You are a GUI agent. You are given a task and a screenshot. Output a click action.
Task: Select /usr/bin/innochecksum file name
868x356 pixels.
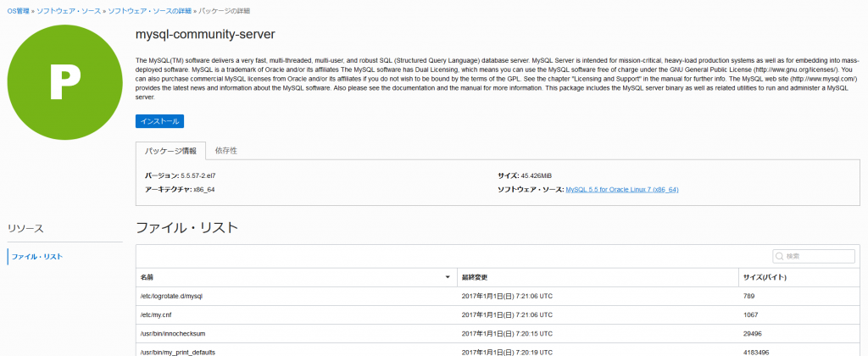tap(173, 333)
